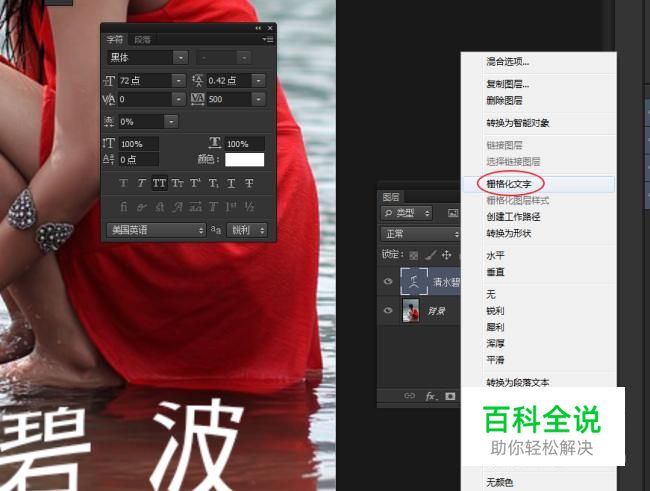Choose 混合选项... from context menu
Viewport: 650px width, 491px height.
point(538,62)
